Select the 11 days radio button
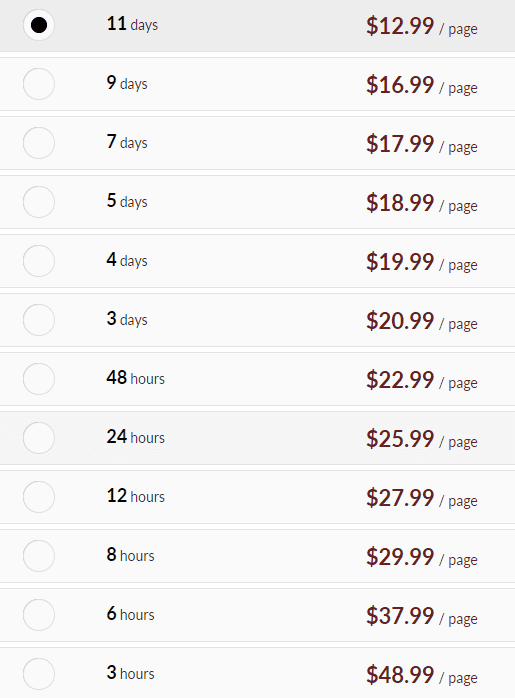The width and height of the screenshot is (515, 698). tap(39, 25)
